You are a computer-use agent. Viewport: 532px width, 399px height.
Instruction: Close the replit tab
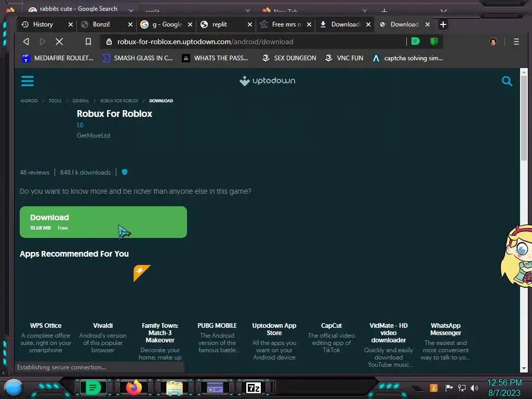click(x=250, y=24)
